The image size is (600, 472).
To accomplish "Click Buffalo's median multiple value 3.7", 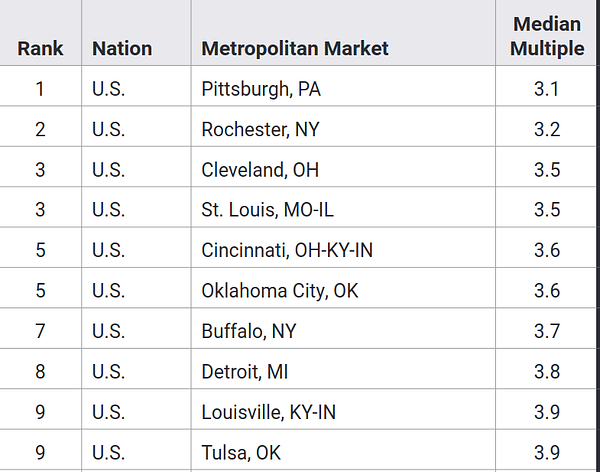I will (x=547, y=331).
